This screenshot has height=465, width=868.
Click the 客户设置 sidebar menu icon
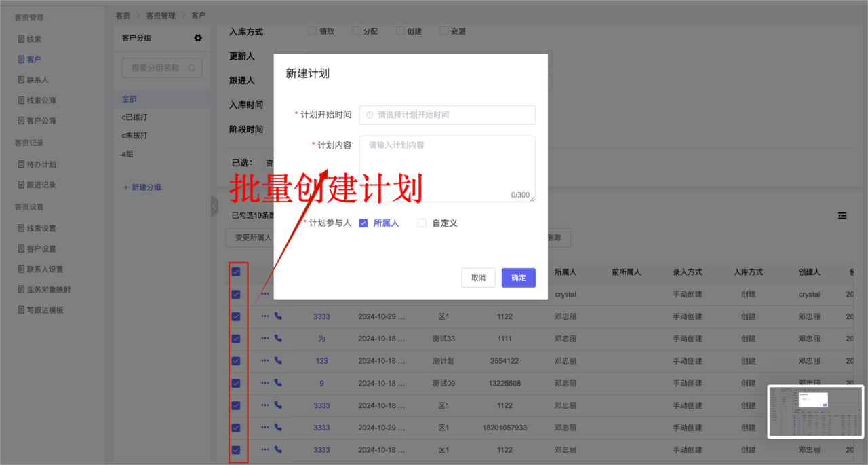pos(21,249)
